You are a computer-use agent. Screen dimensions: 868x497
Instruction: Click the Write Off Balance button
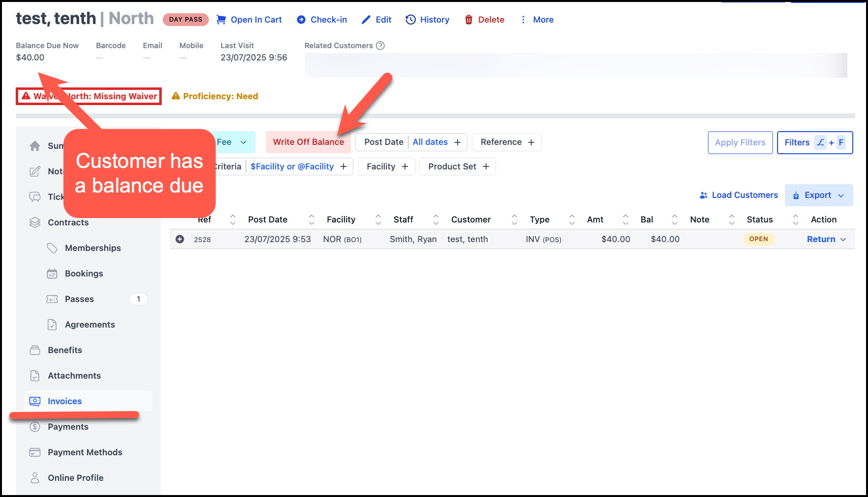point(308,142)
